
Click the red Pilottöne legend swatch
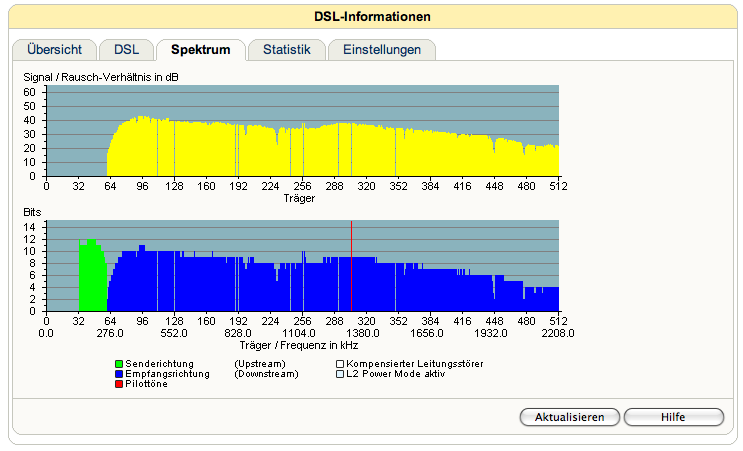(119, 384)
